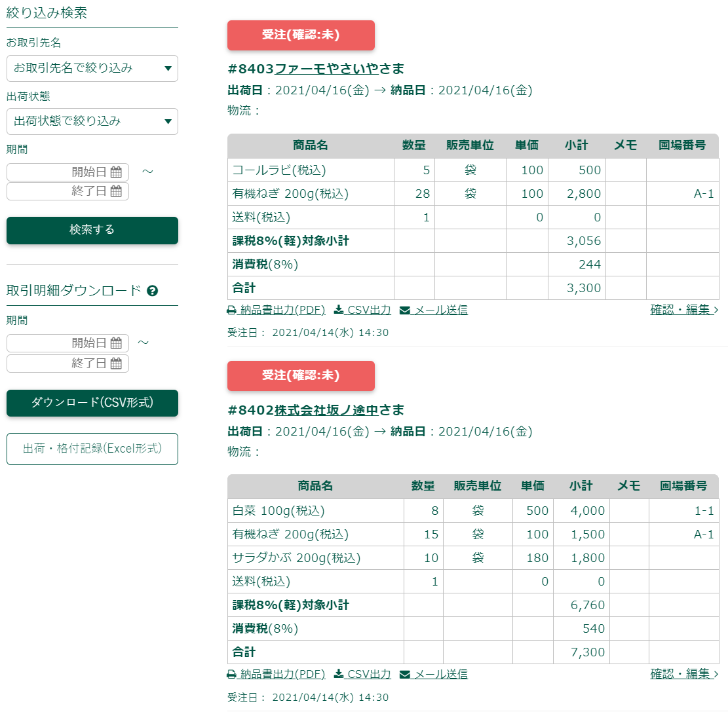
Task: Click envelope icon for order #8402 メール送信
Action: [x=405, y=675]
